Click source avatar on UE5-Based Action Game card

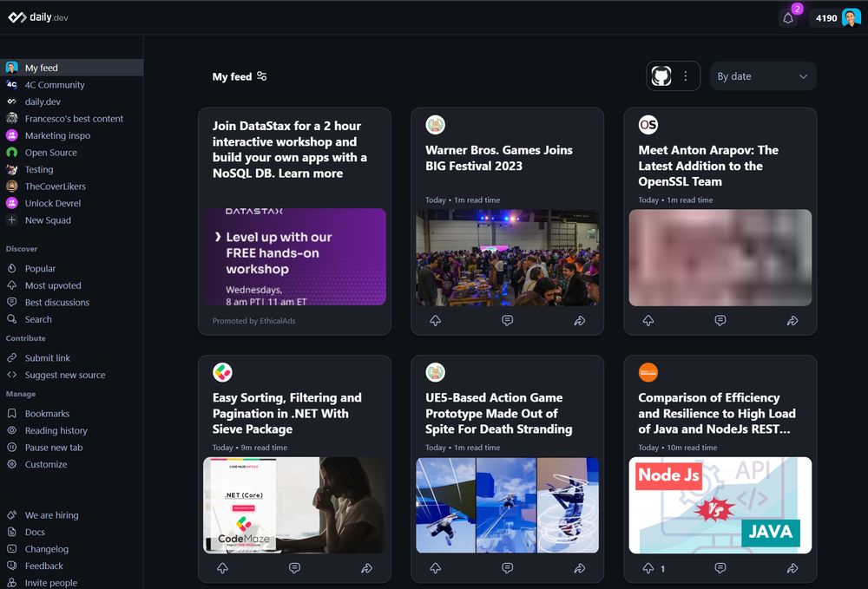coord(435,373)
